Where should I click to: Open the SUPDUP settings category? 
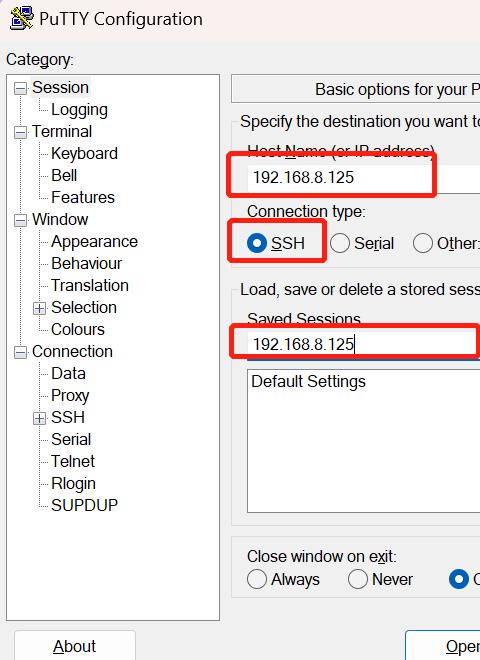click(84, 505)
